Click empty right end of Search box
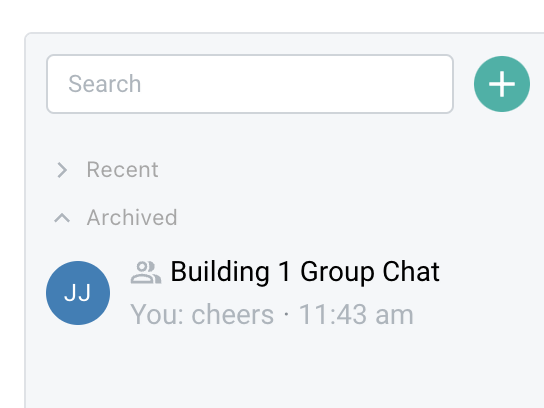This screenshot has height=408, width=544. point(399,84)
